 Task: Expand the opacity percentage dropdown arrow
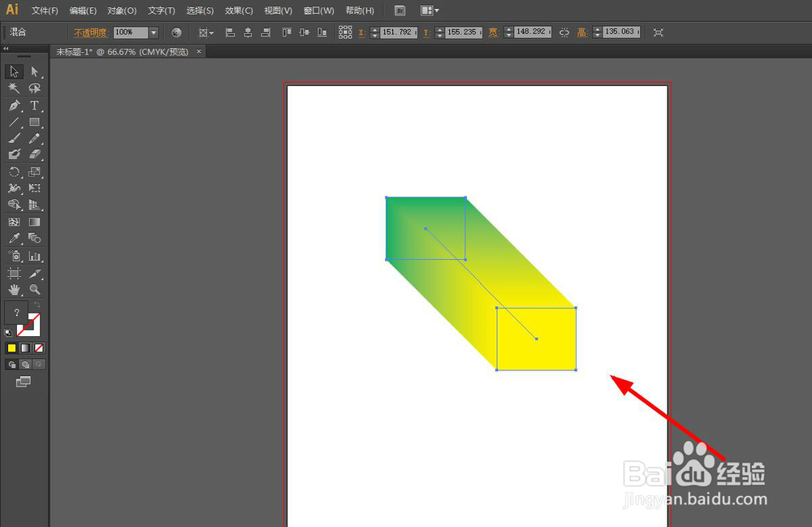(x=153, y=32)
